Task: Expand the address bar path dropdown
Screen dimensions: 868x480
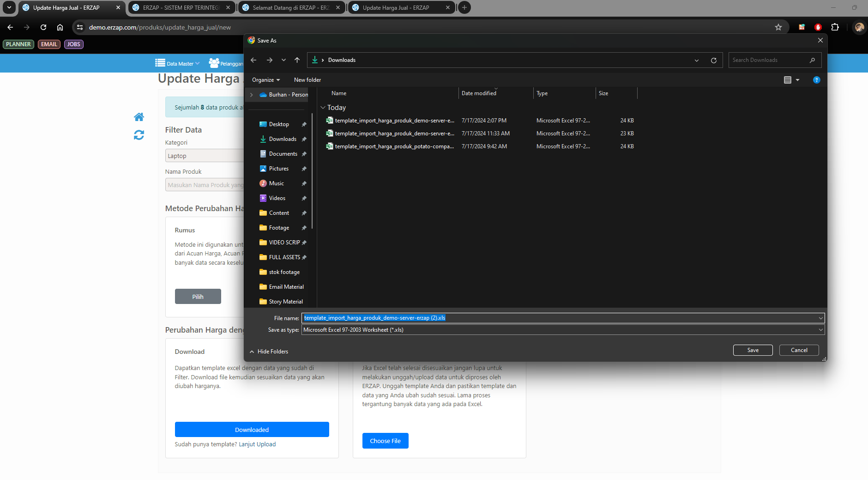Action: 697,60
